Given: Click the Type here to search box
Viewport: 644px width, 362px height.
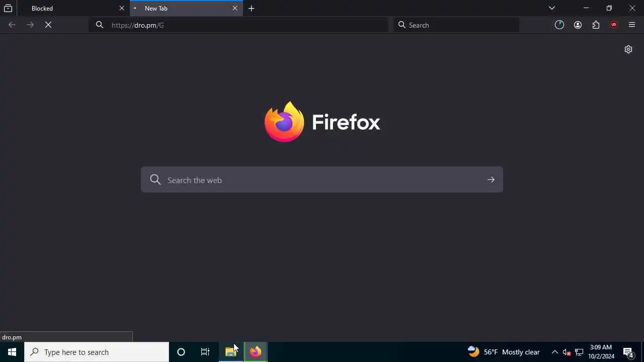Looking at the screenshot, I should (x=97, y=352).
